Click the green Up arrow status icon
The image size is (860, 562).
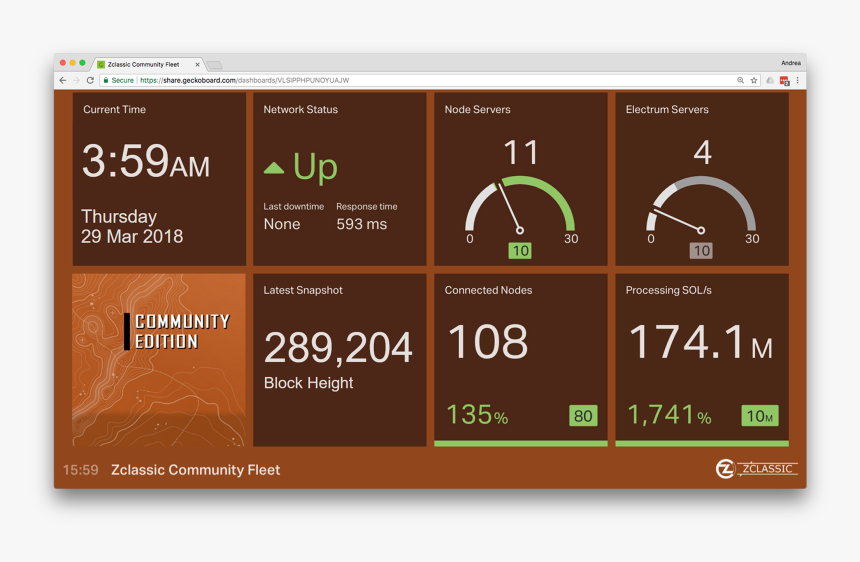click(274, 168)
